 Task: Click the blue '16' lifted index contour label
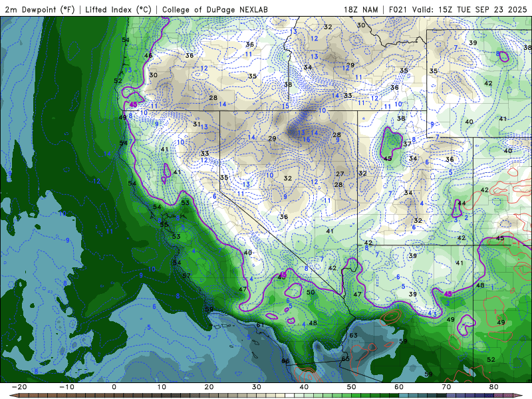tap(307, 140)
